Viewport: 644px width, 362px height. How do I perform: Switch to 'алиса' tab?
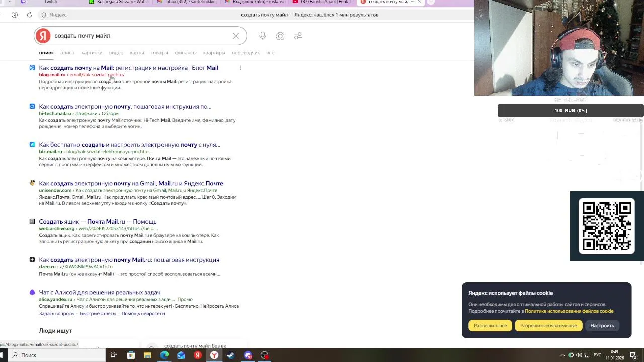pyautogui.click(x=67, y=53)
